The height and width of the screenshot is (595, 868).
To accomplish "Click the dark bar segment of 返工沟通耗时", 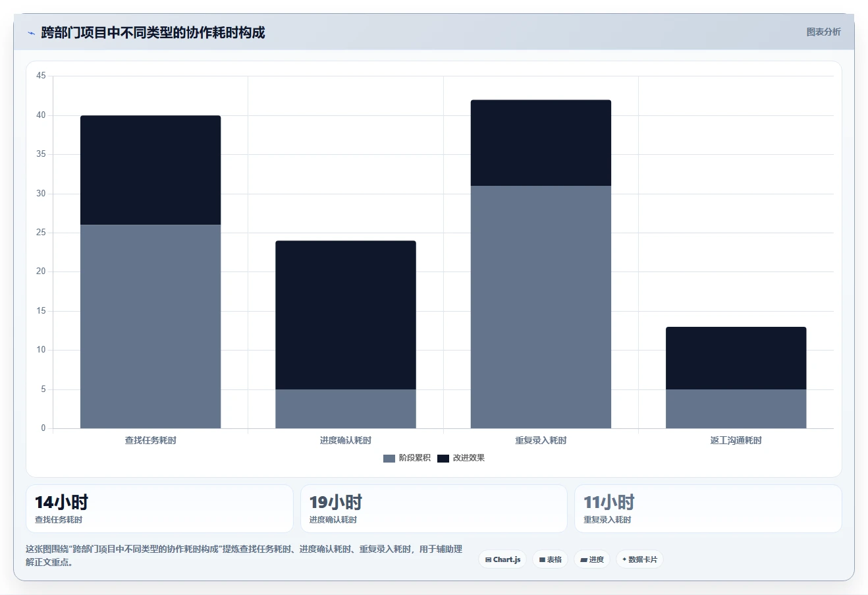I will [x=736, y=358].
